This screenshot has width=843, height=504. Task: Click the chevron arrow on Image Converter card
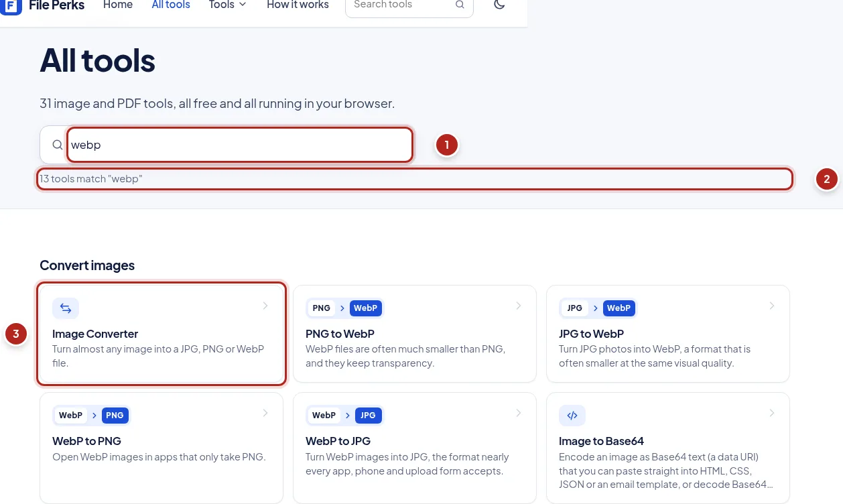point(265,306)
